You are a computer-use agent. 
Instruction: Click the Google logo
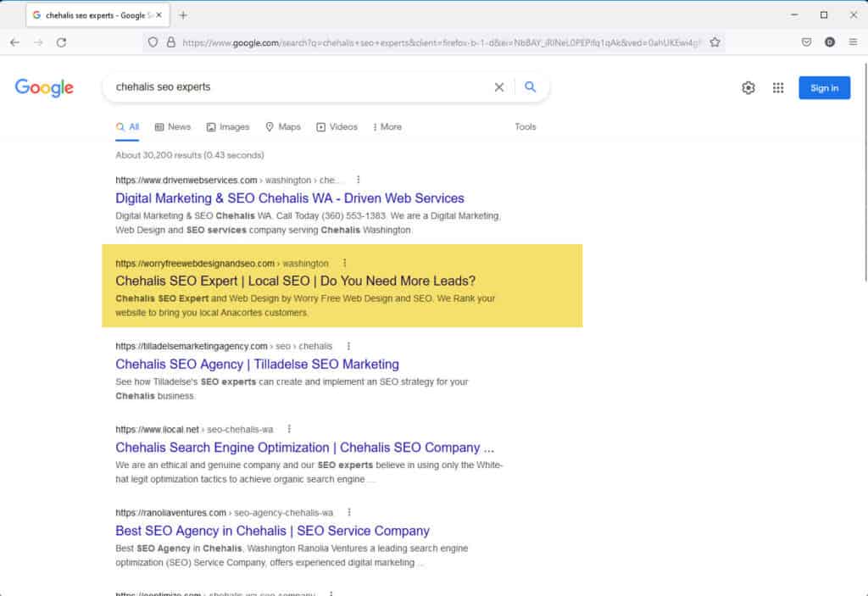pyautogui.click(x=44, y=87)
